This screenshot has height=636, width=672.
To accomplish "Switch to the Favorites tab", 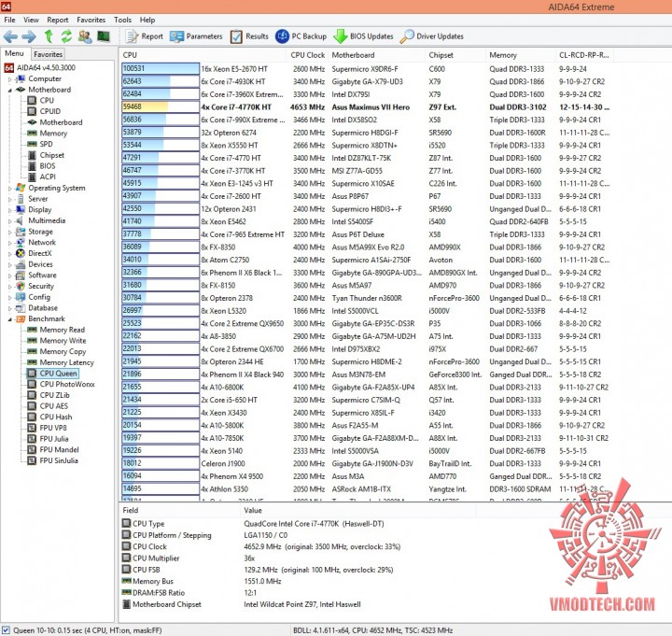I will pyautogui.click(x=48, y=54).
